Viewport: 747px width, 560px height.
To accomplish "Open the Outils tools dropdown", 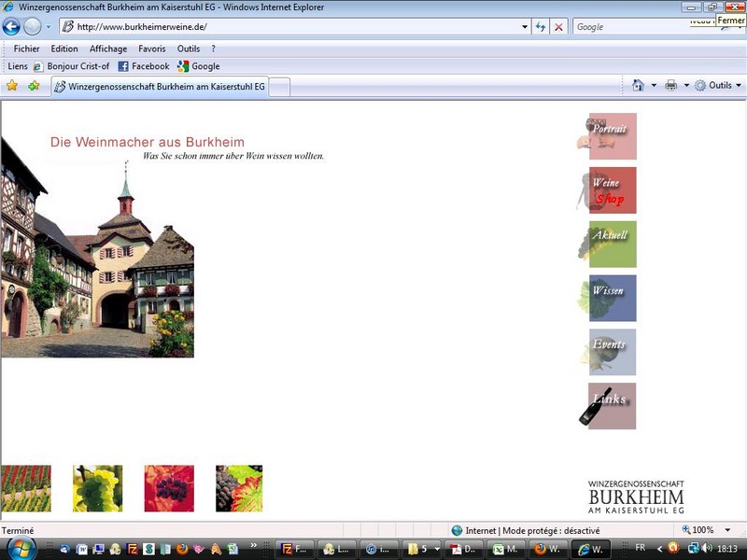I will (718, 85).
